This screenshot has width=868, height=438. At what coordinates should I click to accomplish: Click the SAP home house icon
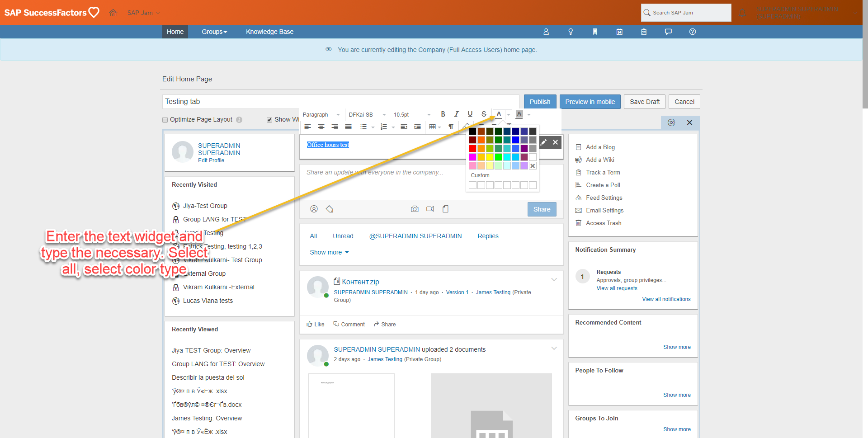[x=113, y=13]
